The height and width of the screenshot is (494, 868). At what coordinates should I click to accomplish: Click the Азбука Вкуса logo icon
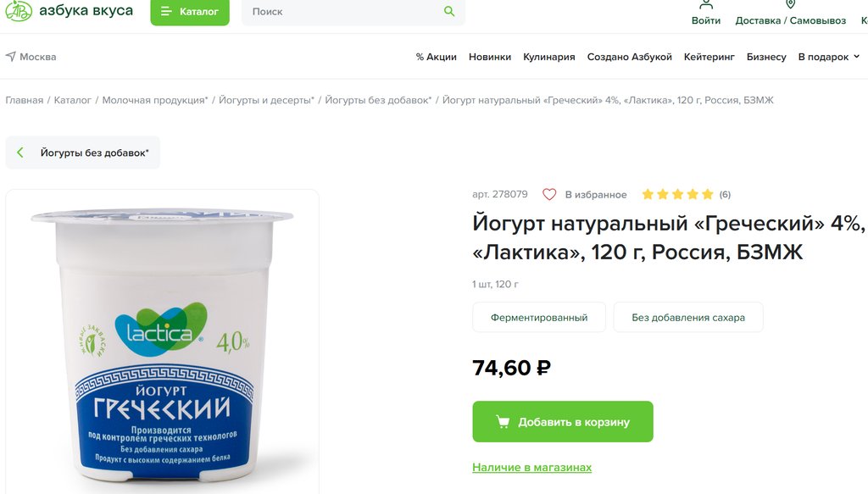(x=19, y=10)
